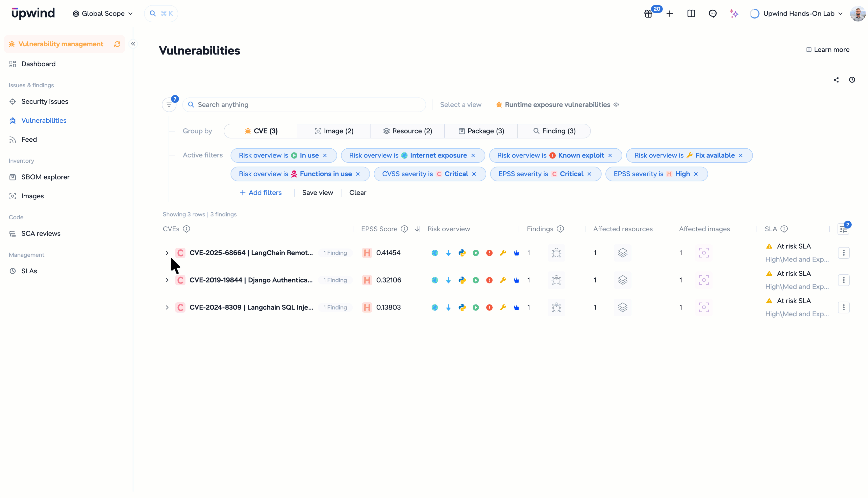Click Add filters
Viewport: 868px width, 498px height.
tap(261, 193)
